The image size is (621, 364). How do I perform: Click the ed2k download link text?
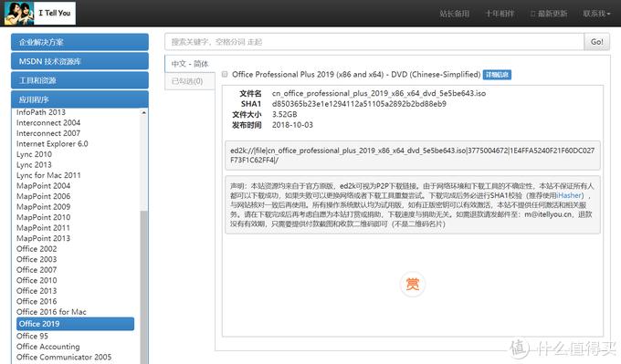coord(412,155)
